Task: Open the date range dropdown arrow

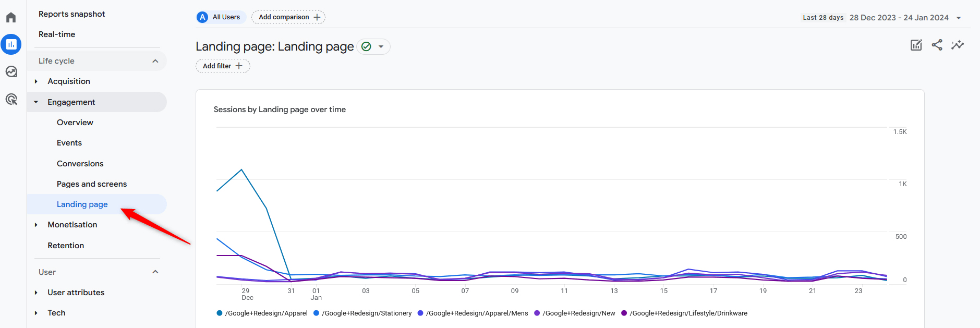Action: point(959,18)
